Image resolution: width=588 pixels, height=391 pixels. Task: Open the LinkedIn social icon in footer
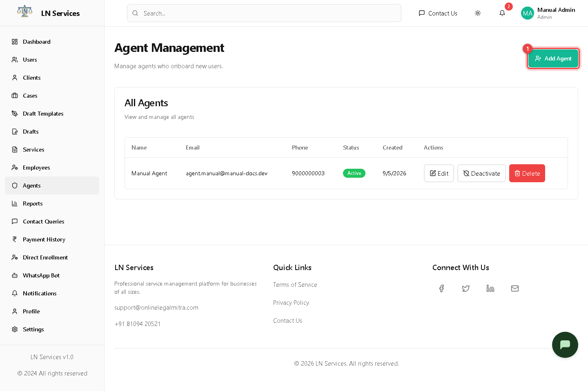coord(490,288)
